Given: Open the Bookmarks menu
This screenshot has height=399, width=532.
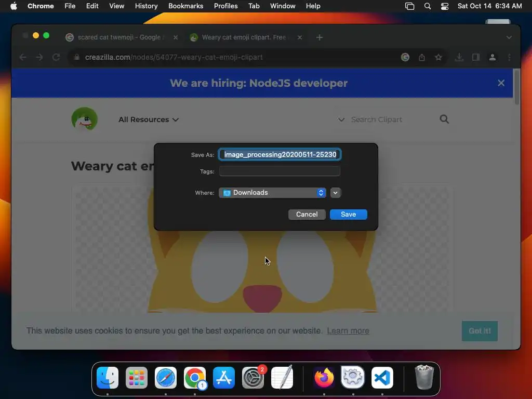Looking at the screenshot, I should [x=185, y=6].
